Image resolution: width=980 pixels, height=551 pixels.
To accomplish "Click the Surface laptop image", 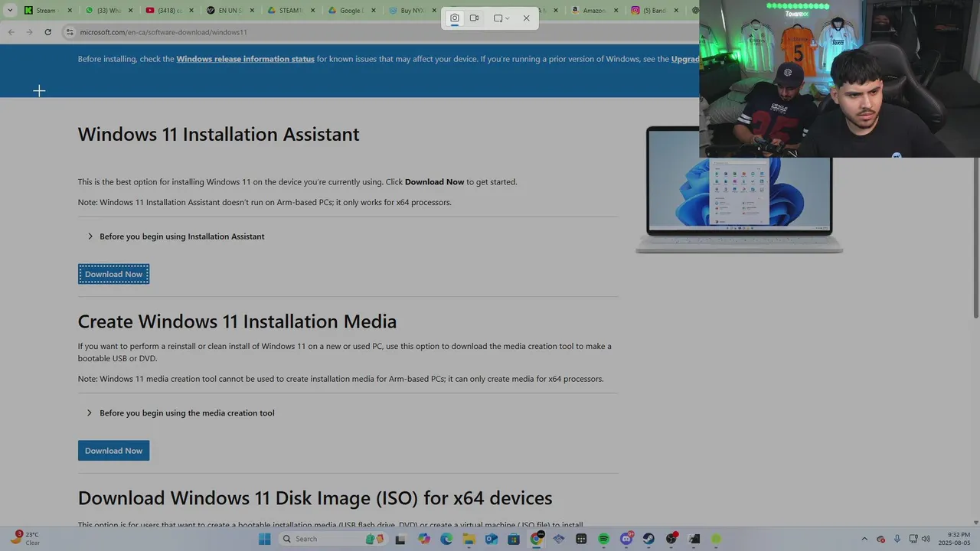I will 739,191.
